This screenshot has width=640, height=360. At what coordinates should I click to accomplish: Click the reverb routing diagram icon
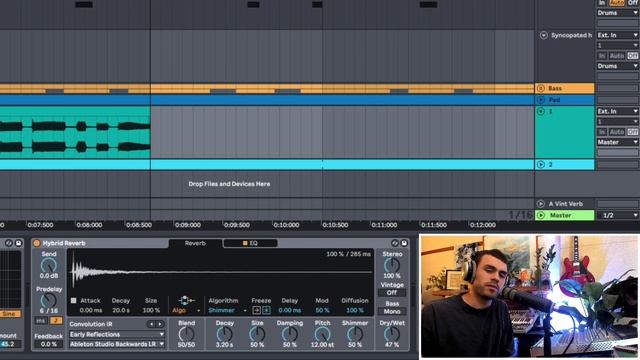186,300
